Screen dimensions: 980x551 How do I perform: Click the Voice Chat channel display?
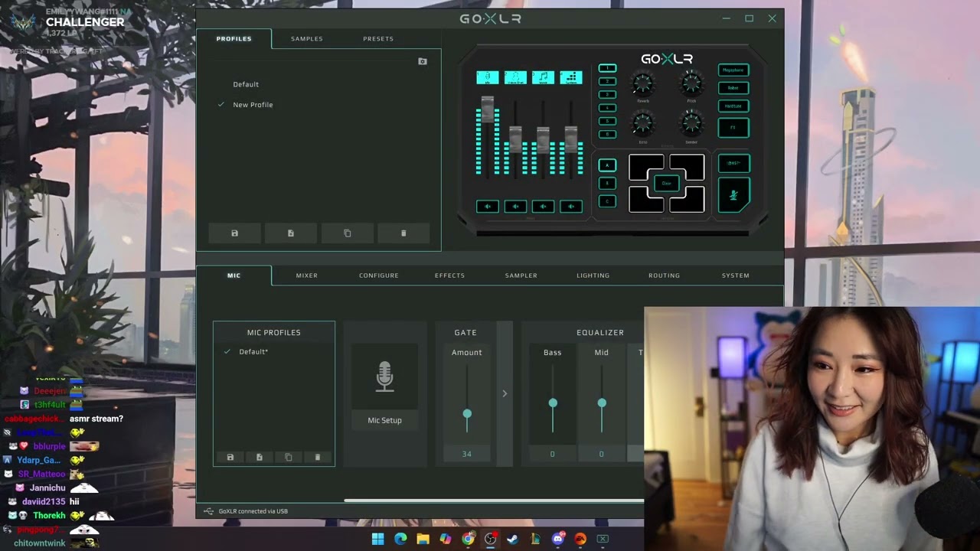tap(515, 77)
